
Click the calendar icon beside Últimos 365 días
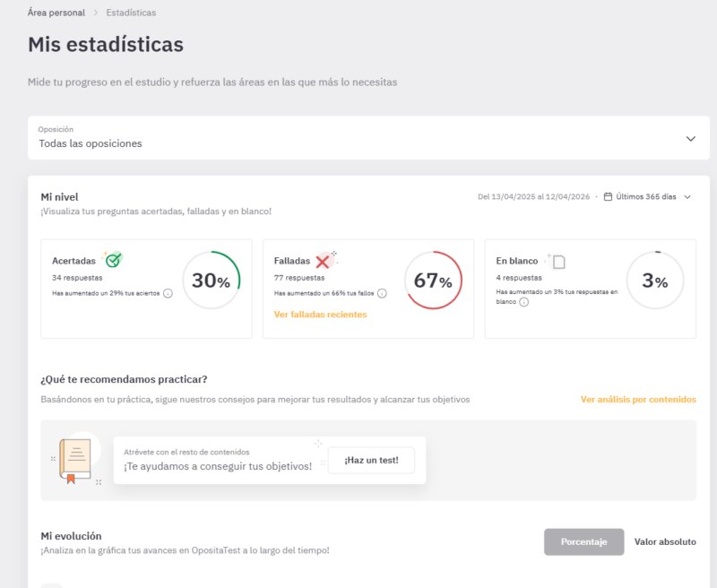609,197
